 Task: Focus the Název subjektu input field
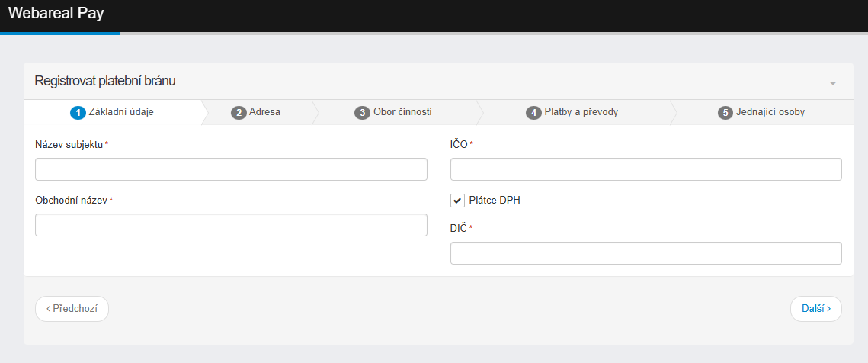point(231,169)
